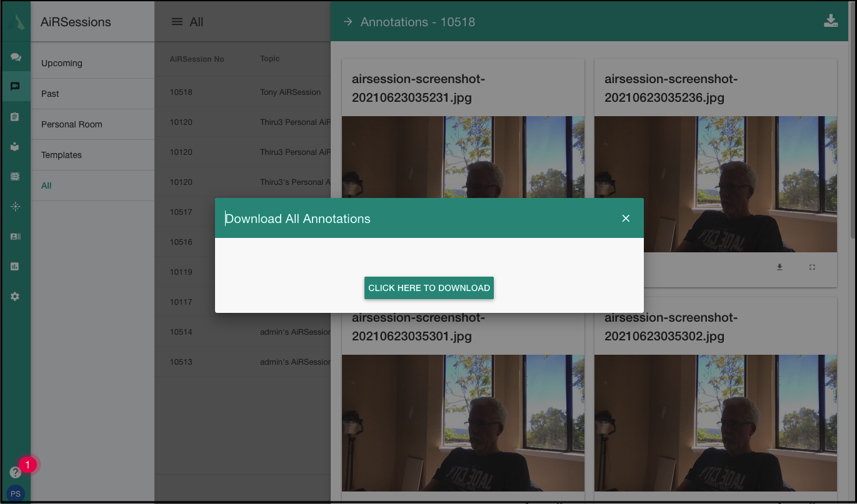Open the Past sessions tab
This screenshot has width=857, height=504.
[93, 94]
